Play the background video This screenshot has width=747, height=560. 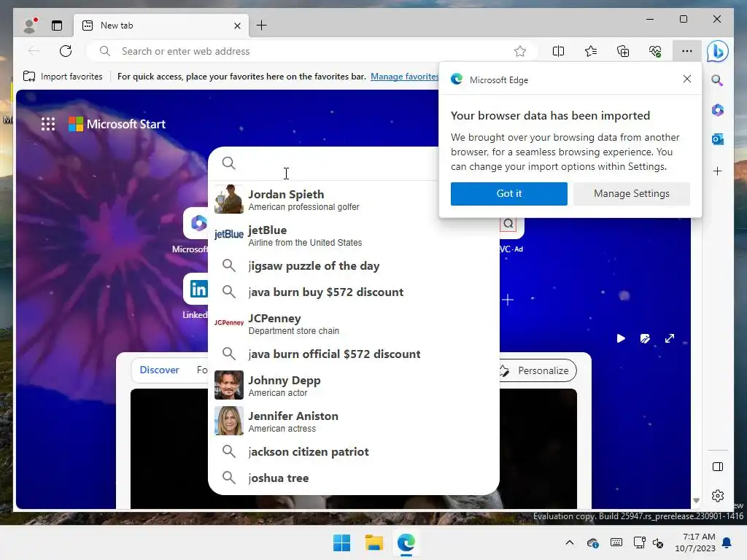pyautogui.click(x=621, y=338)
